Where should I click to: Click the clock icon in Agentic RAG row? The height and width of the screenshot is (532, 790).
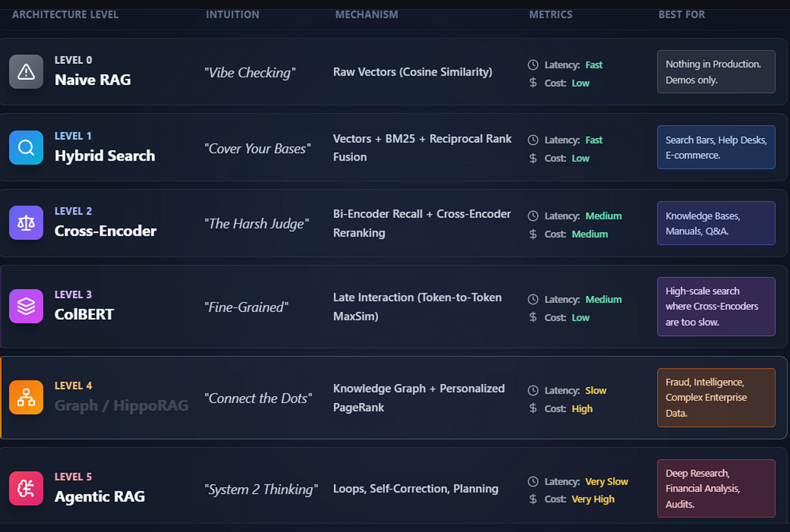(533, 482)
